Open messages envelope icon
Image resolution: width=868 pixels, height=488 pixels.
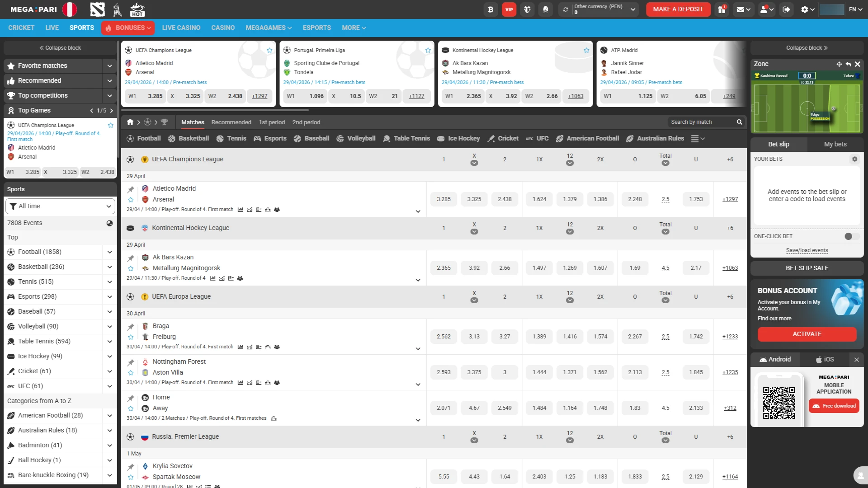point(743,9)
